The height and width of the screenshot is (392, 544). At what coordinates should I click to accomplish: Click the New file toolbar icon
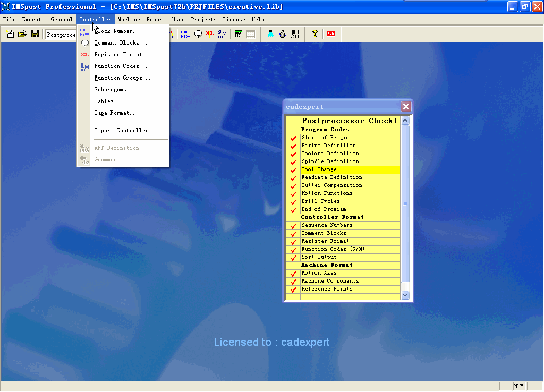[x=11, y=33]
